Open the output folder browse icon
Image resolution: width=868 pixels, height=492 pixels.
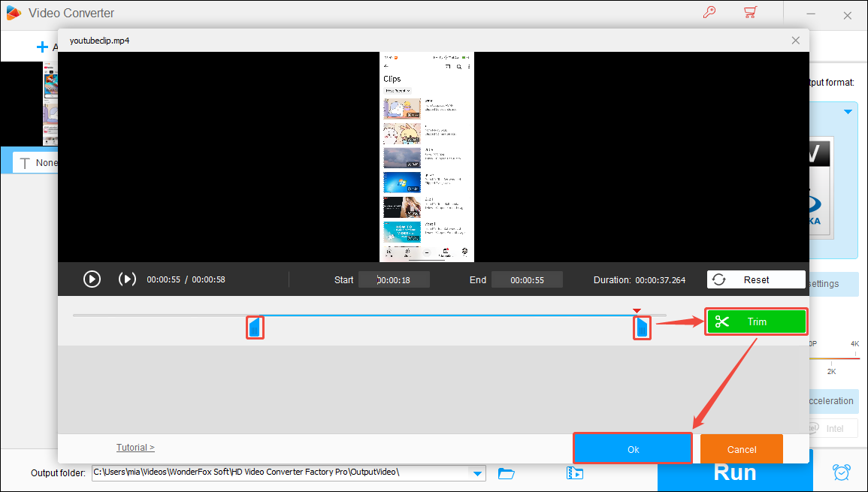click(506, 473)
